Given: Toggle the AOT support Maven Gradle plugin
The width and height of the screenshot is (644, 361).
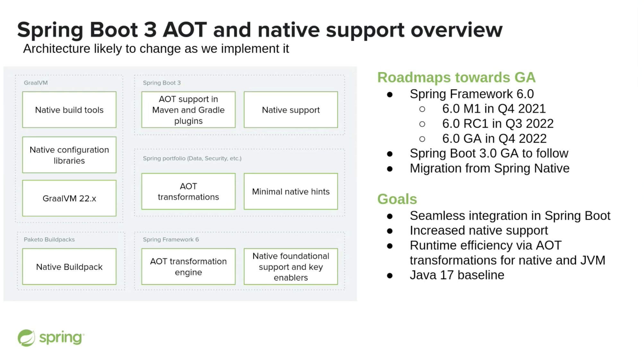Looking at the screenshot, I should (x=188, y=110).
